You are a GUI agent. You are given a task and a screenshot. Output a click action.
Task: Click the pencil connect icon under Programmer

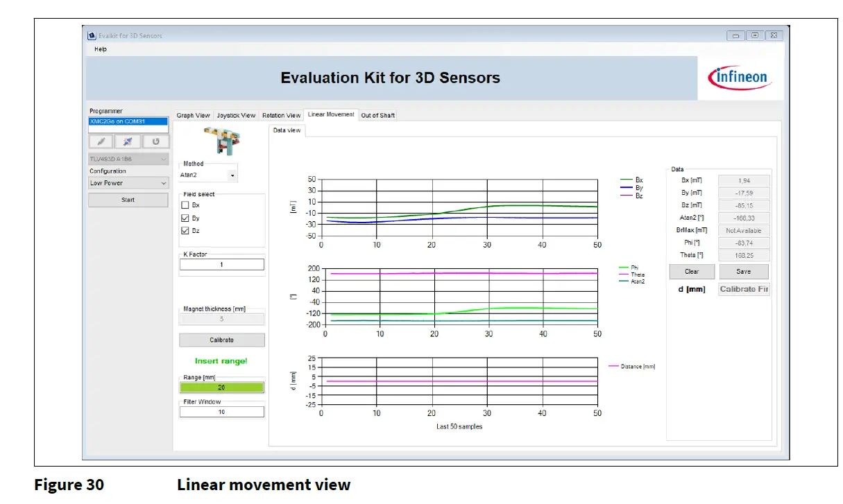click(x=101, y=141)
